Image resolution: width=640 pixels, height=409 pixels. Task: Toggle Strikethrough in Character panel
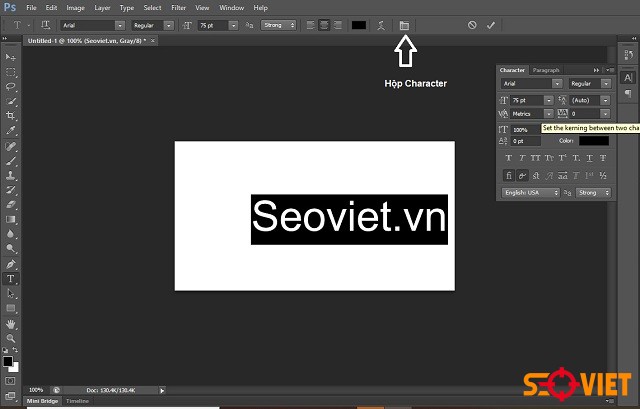pyautogui.click(x=603, y=158)
